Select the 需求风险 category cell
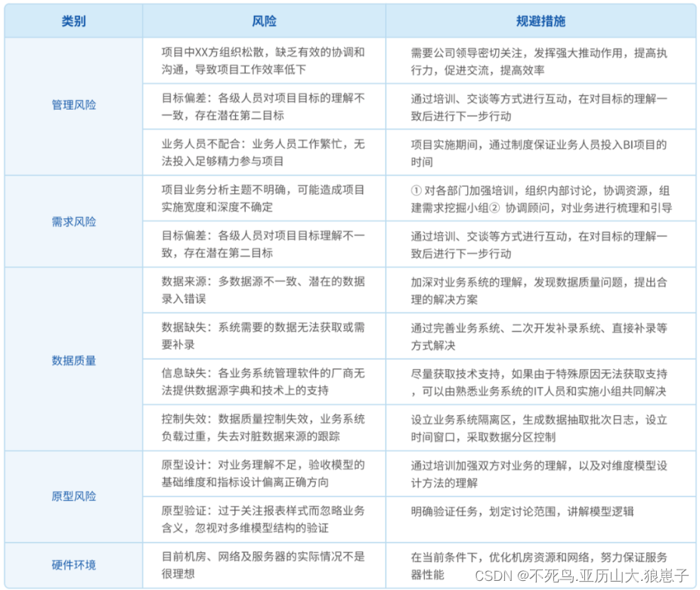This screenshot has height=590, width=700. [x=73, y=222]
